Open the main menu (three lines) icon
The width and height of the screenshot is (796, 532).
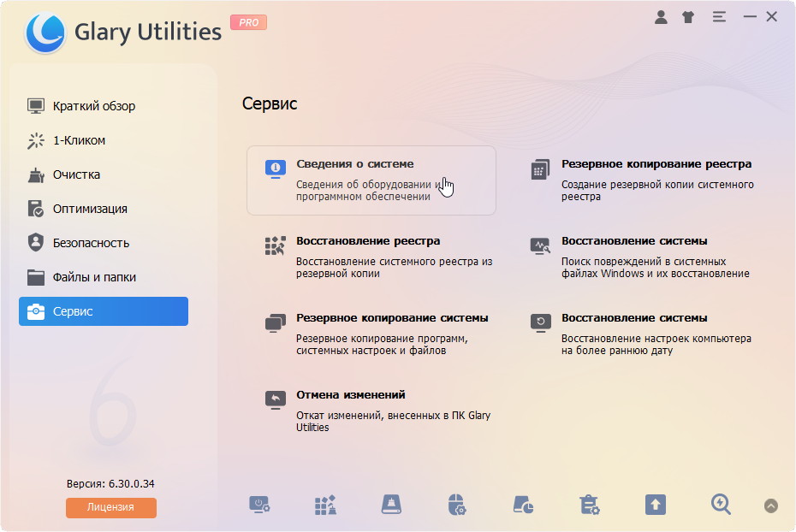click(x=719, y=17)
